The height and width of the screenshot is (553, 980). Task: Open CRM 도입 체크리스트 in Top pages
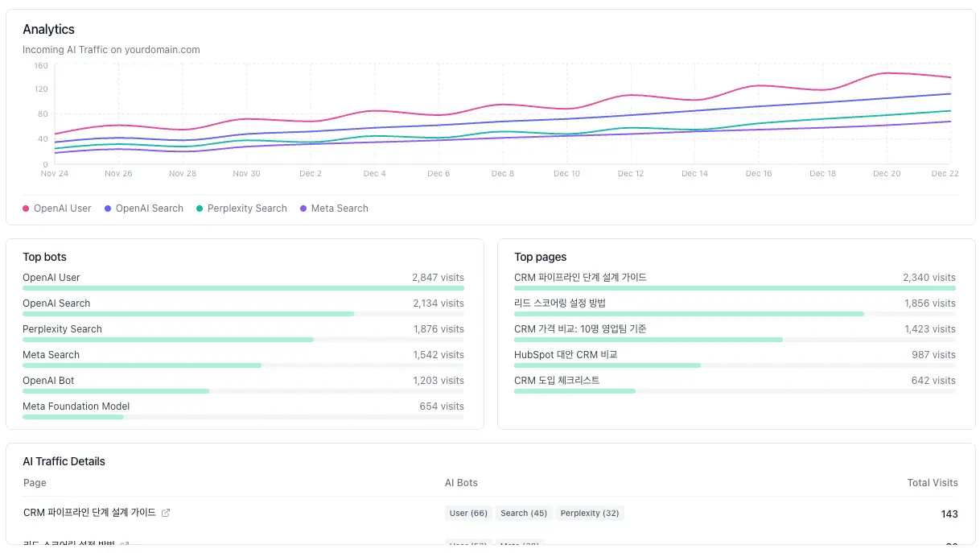(557, 381)
